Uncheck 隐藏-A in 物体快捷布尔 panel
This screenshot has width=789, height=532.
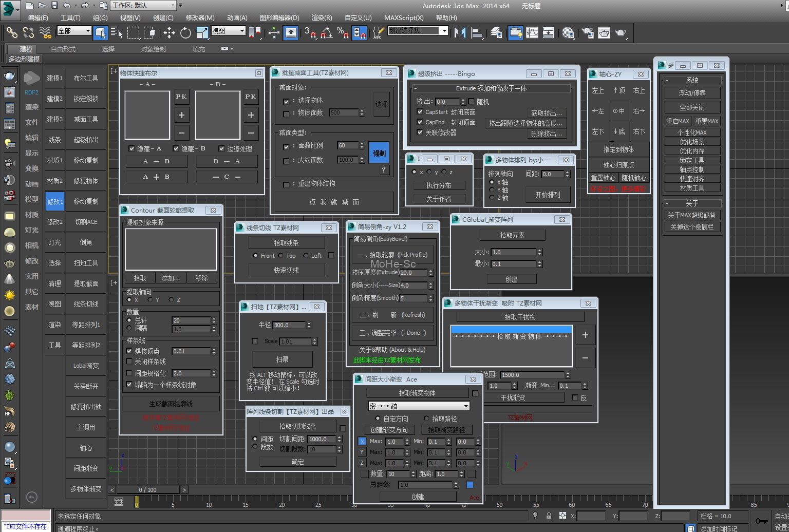click(x=132, y=148)
